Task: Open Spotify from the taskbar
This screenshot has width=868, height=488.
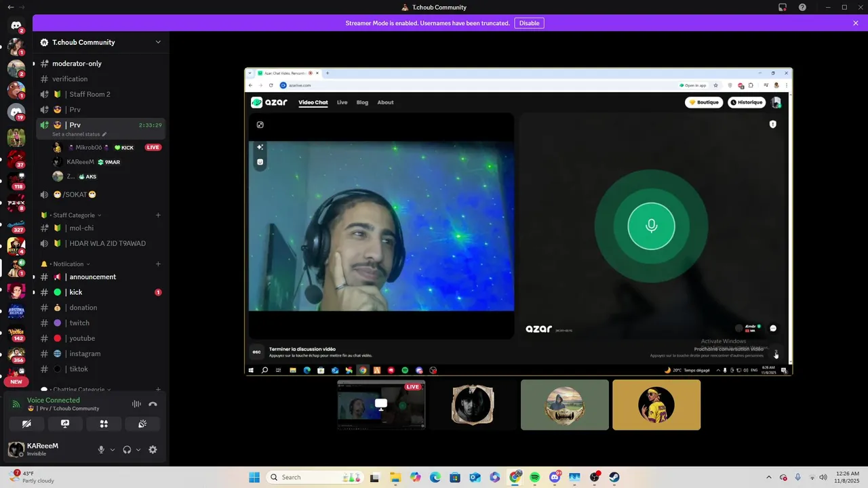Action: pyautogui.click(x=535, y=477)
